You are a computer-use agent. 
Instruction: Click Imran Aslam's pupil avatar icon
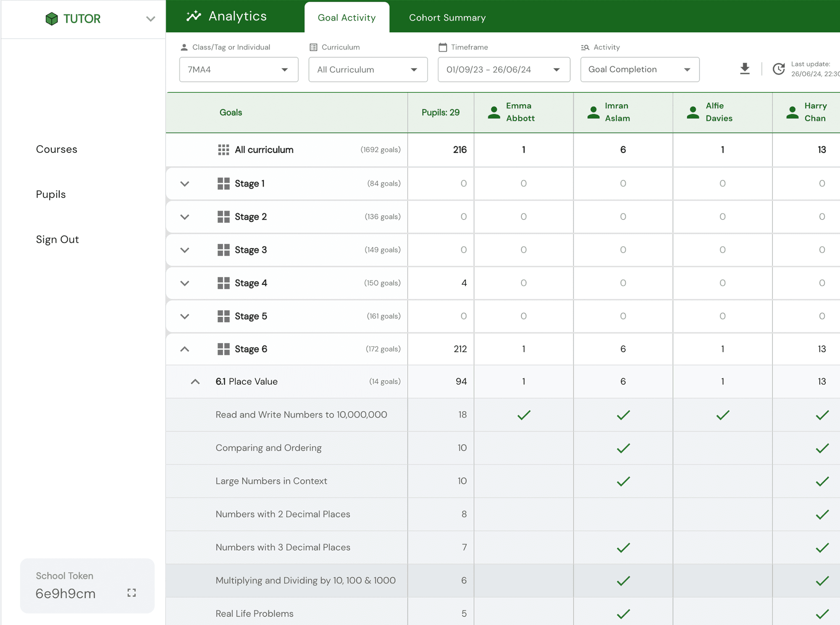[x=593, y=113]
